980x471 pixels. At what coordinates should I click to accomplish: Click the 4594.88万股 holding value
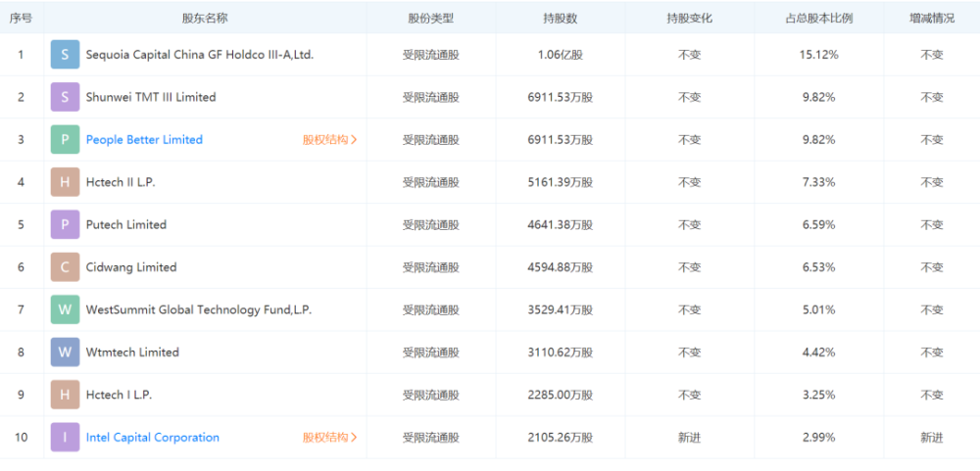click(x=560, y=267)
